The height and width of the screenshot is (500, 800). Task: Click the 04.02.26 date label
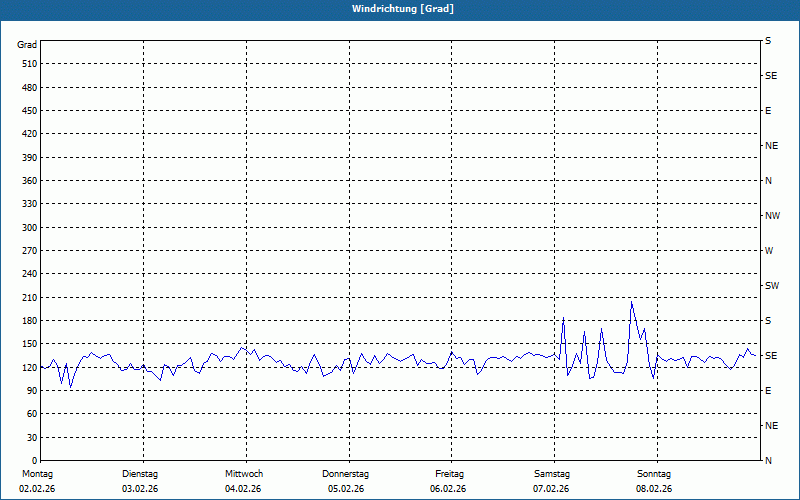pyautogui.click(x=243, y=489)
